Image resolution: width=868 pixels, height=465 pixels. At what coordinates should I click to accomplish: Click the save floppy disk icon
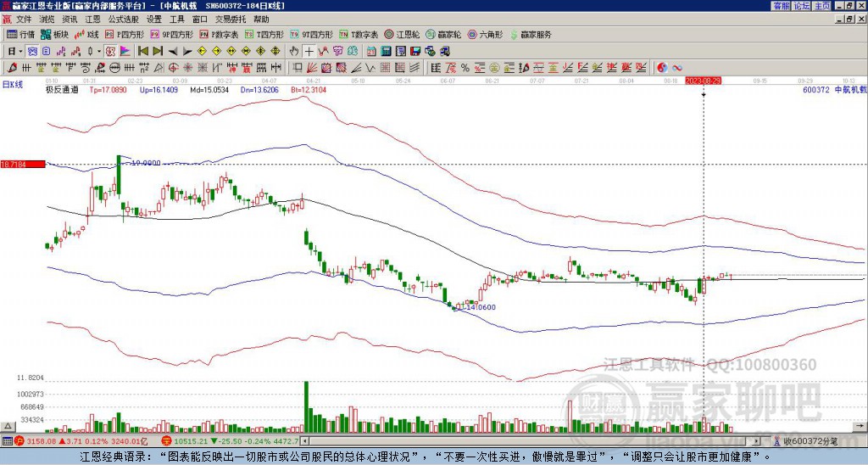tap(415, 52)
